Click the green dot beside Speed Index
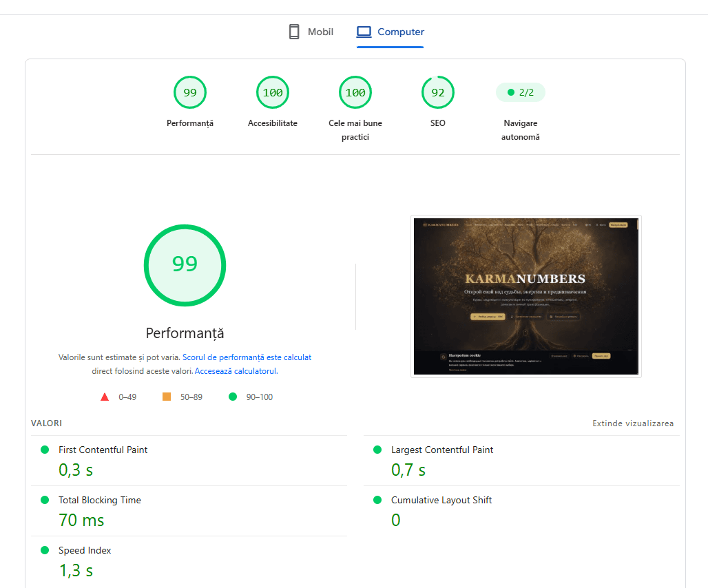The width and height of the screenshot is (708, 588). pyautogui.click(x=45, y=550)
